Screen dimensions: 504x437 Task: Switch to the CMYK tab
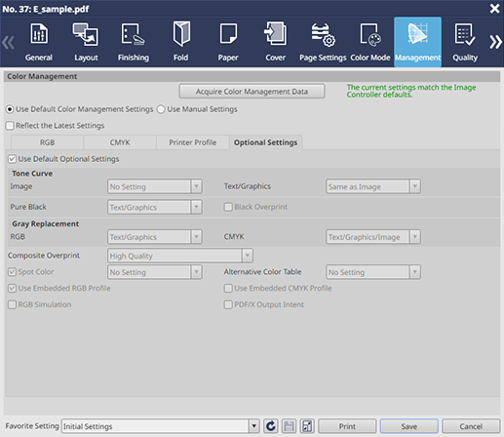tap(120, 142)
